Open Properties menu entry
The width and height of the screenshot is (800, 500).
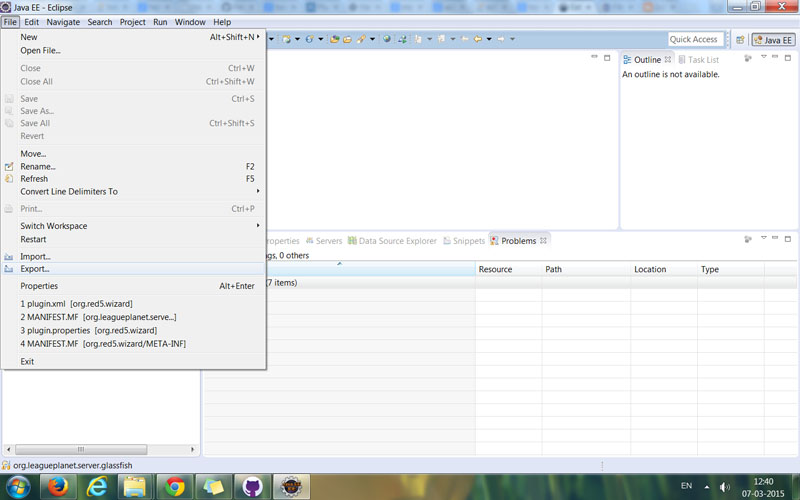click(x=133, y=286)
